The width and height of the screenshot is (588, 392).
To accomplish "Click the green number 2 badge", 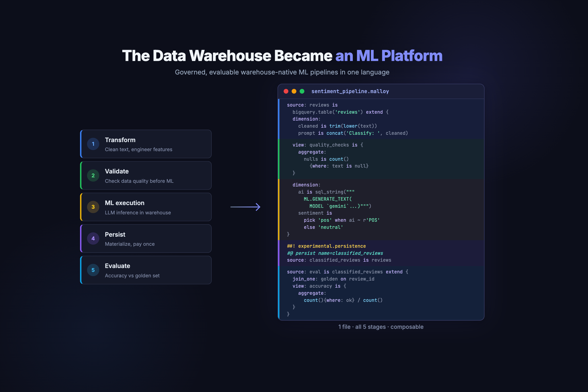I will click(93, 175).
